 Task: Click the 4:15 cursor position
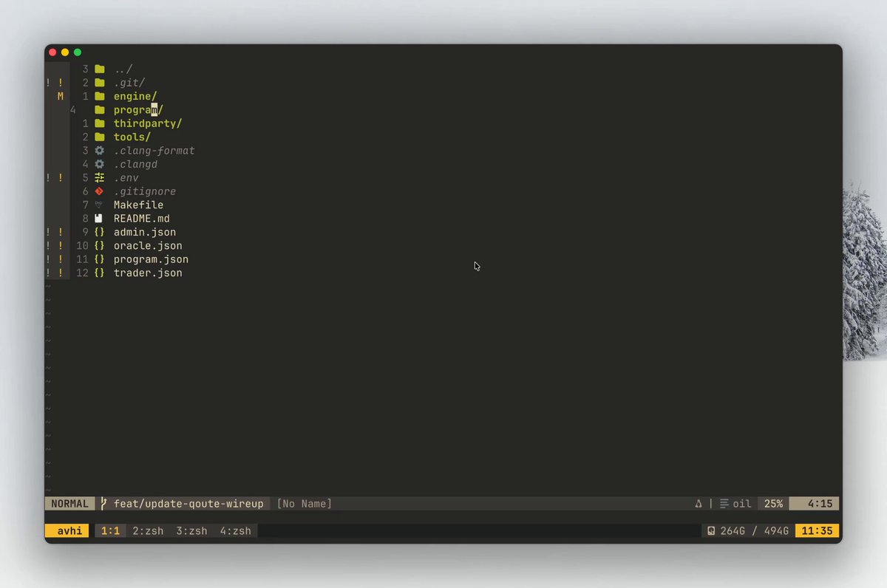pos(820,504)
